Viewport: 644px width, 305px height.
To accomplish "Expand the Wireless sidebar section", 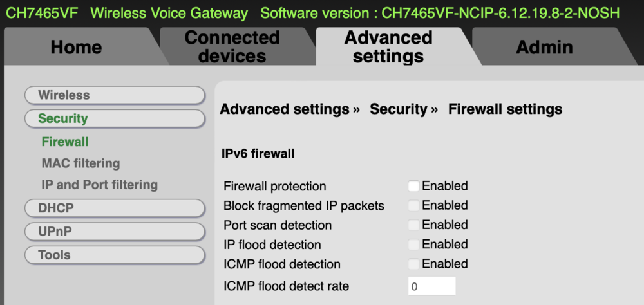I will tap(115, 95).
